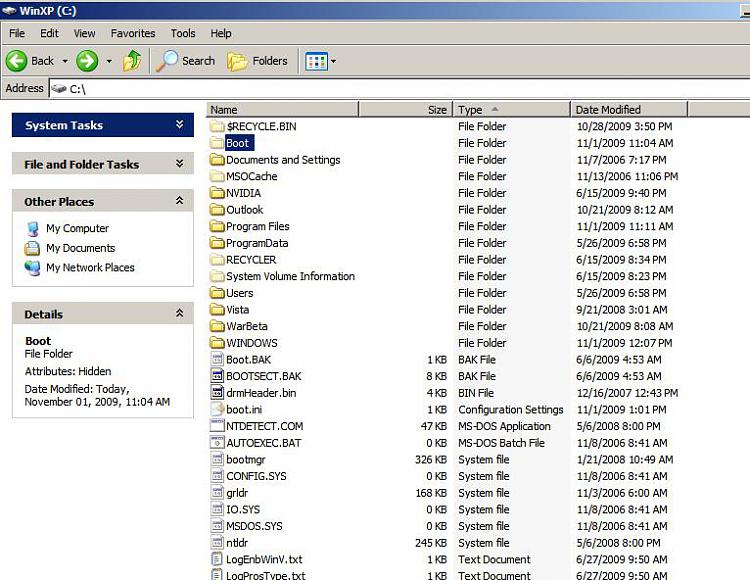The height and width of the screenshot is (580, 750).
Task: Select the Program Files folder icon
Action: [217, 226]
